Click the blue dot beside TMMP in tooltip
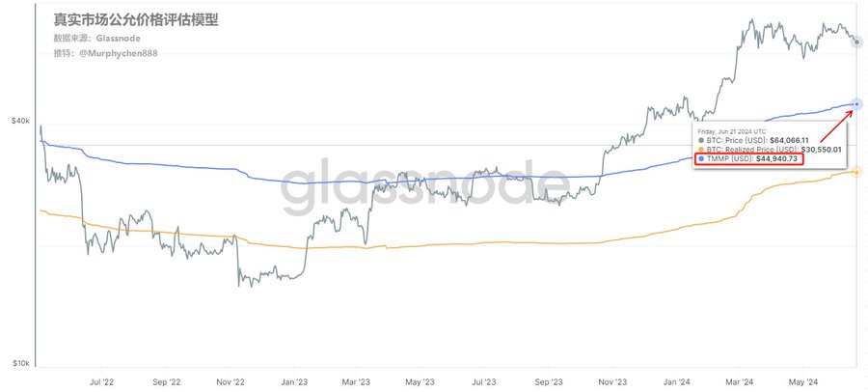Screen dimensions: 868x392 pyautogui.click(x=700, y=159)
